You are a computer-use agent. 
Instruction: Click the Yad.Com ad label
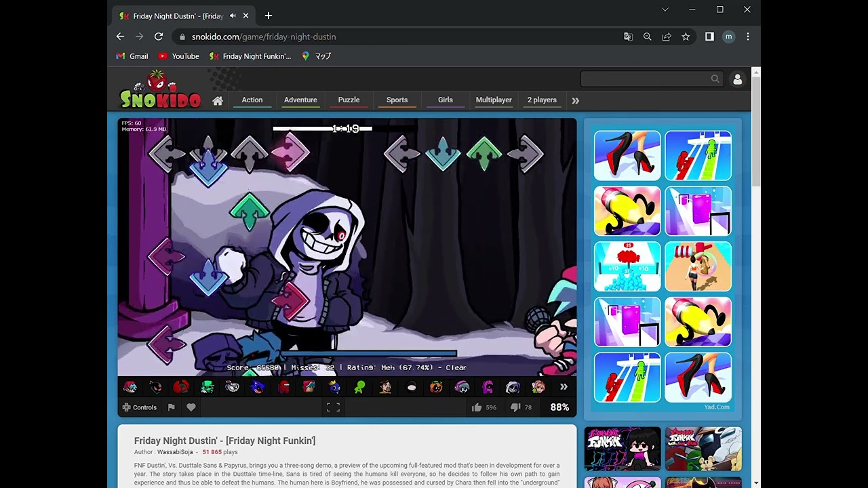click(x=717, y=407)
